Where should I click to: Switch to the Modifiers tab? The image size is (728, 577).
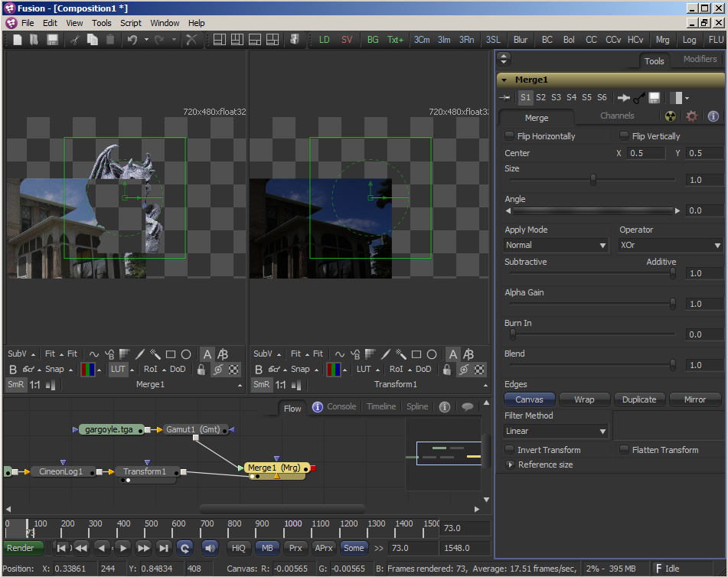click(700, 60)
